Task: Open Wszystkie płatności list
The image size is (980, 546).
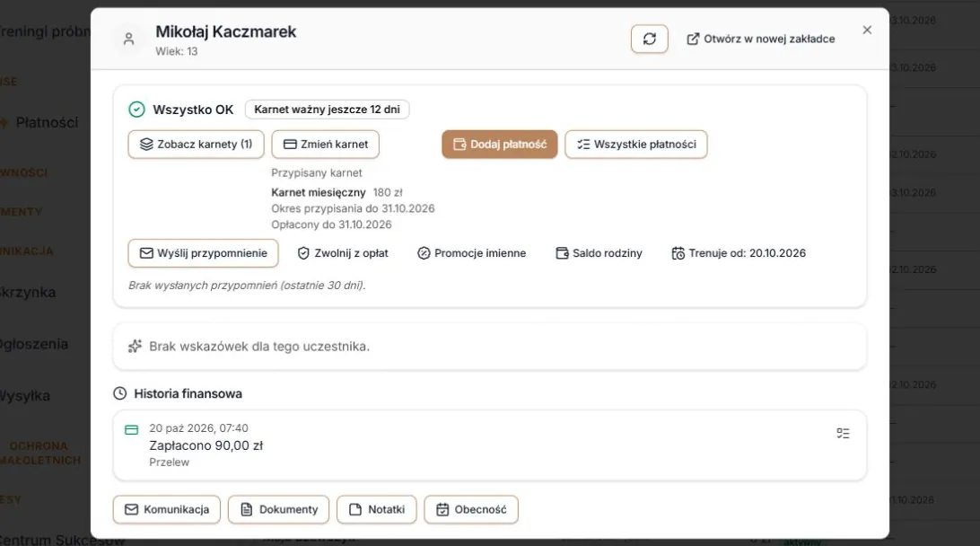Action: [636, 145]
